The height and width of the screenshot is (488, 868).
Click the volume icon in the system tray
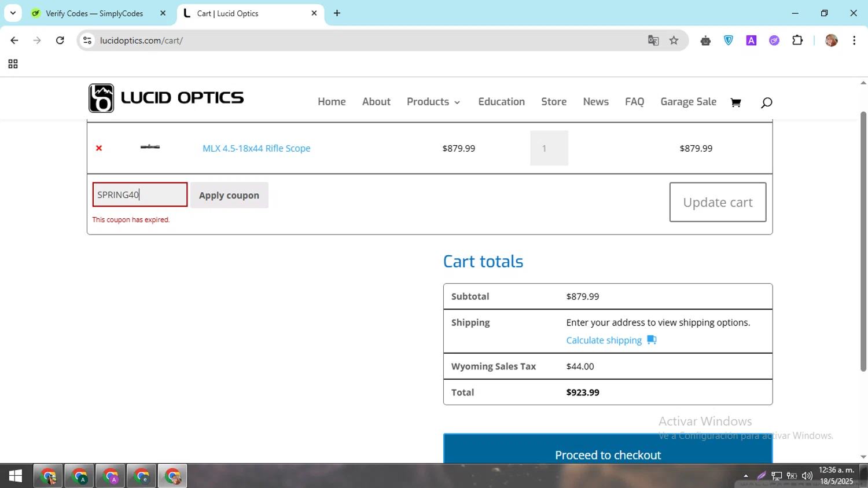[807, 476]
